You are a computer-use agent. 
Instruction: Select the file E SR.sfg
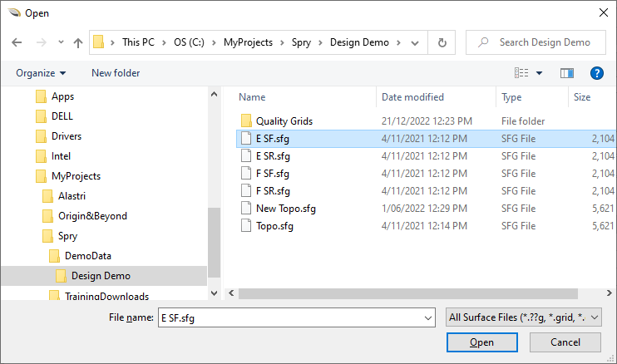click(273, 156)
